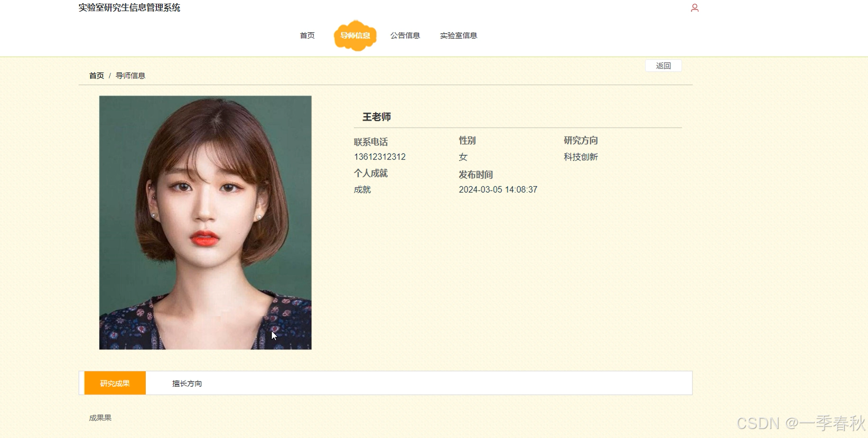This screenshot has width=868, height=438.
Task: Click the 导师信息 breadcrumb
Action: click(130, 75)
